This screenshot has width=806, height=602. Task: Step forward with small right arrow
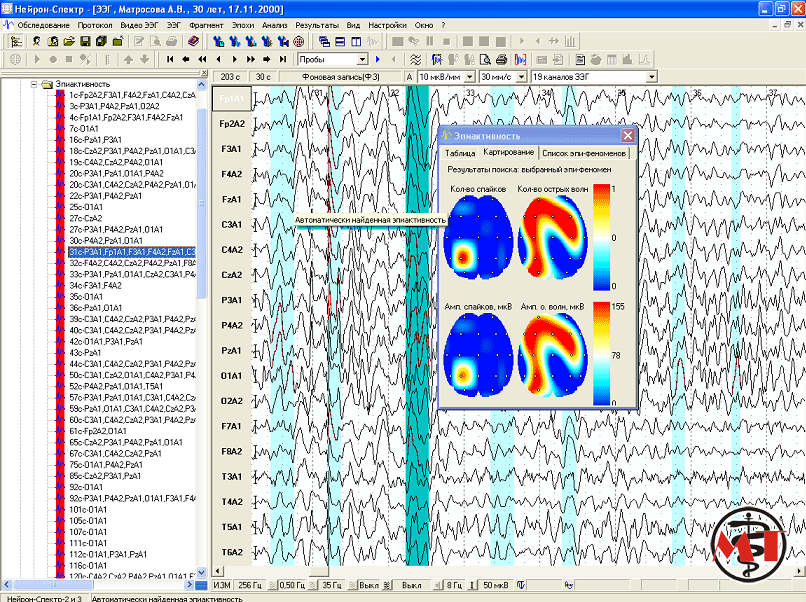click(x=234, y=60)
